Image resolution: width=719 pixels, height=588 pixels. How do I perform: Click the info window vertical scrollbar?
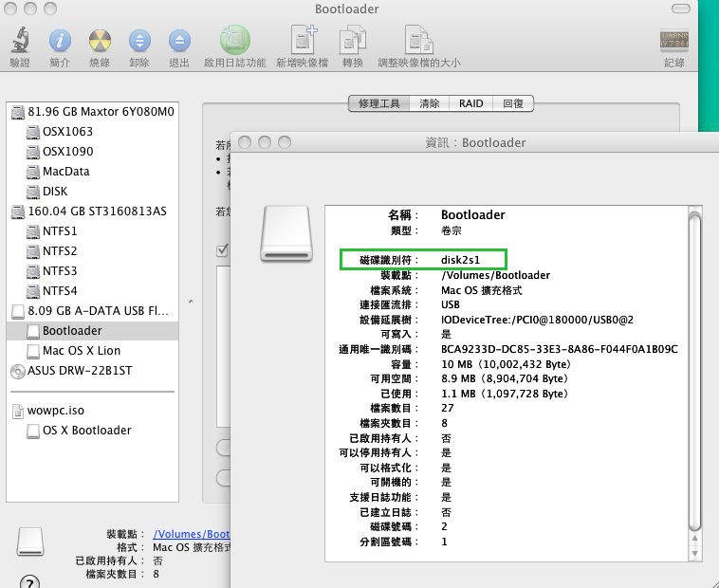694,371
